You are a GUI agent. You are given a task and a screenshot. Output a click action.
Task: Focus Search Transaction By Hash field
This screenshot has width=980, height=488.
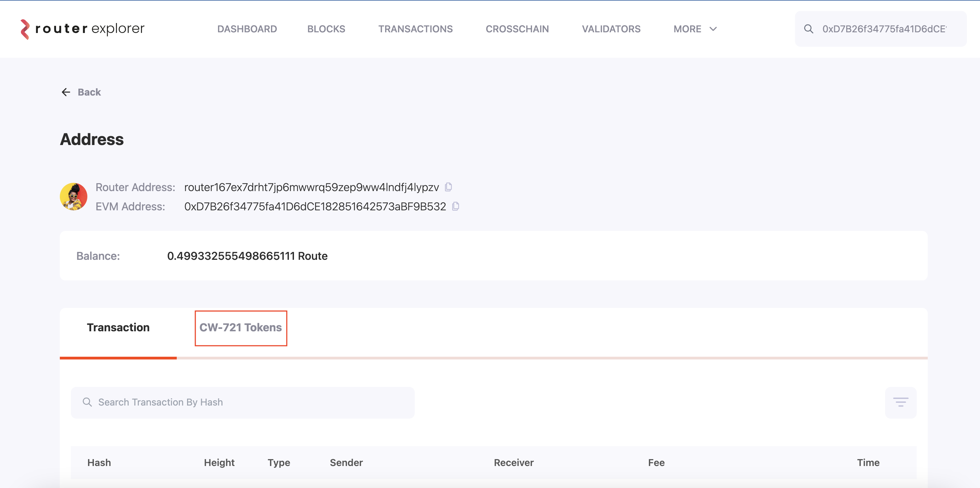242,402
